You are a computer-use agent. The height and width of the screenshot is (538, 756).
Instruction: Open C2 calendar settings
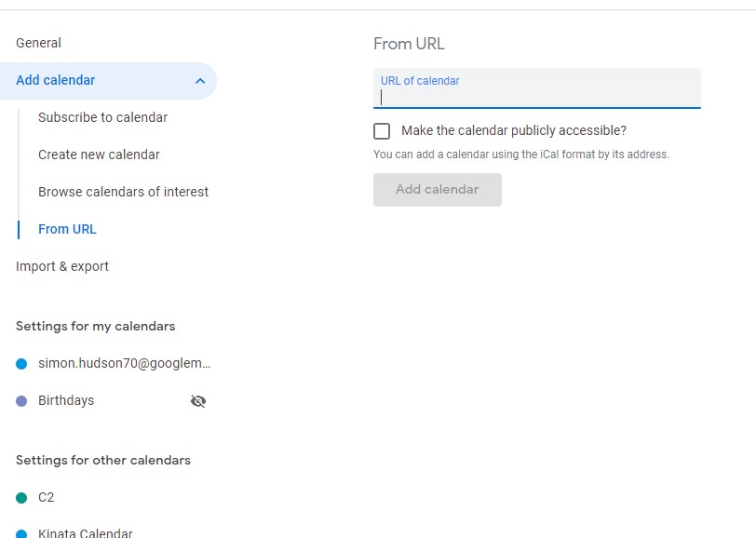click(x=47, y=497)
